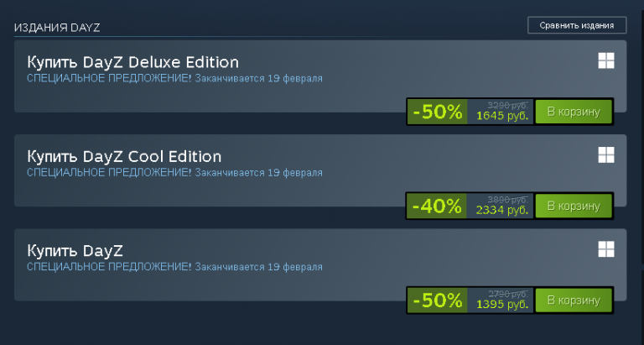The width and height of the screenshot is (644, 345).
Task: Add base DayZ to cart
Action: [x=574, y=301]
